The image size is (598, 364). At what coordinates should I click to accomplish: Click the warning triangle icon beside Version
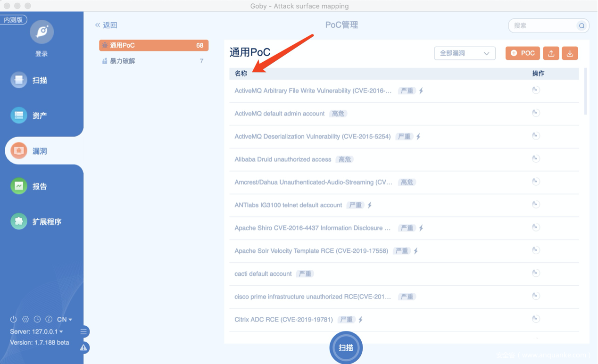83,347
